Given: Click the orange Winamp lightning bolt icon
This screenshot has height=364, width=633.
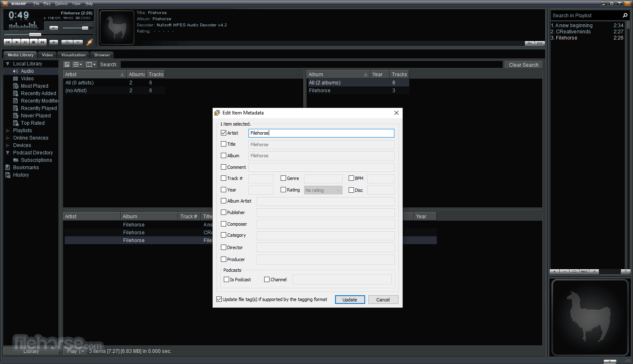Looking at the screenshot, I should [89, 42].
